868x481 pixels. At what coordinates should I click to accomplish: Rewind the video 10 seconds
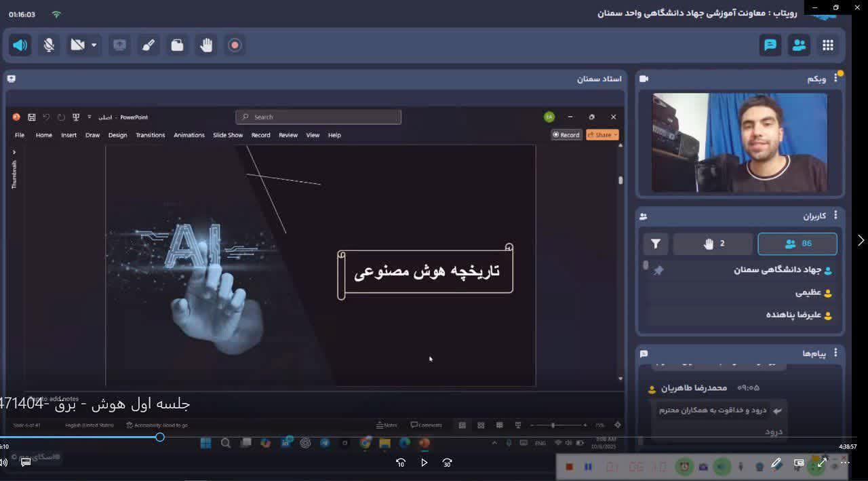pos(401,463)
